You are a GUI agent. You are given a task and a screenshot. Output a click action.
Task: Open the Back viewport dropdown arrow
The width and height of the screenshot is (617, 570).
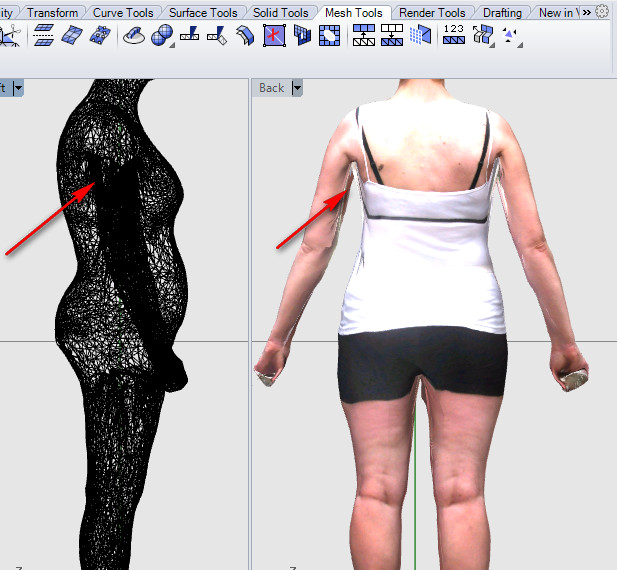click(297, 88)
